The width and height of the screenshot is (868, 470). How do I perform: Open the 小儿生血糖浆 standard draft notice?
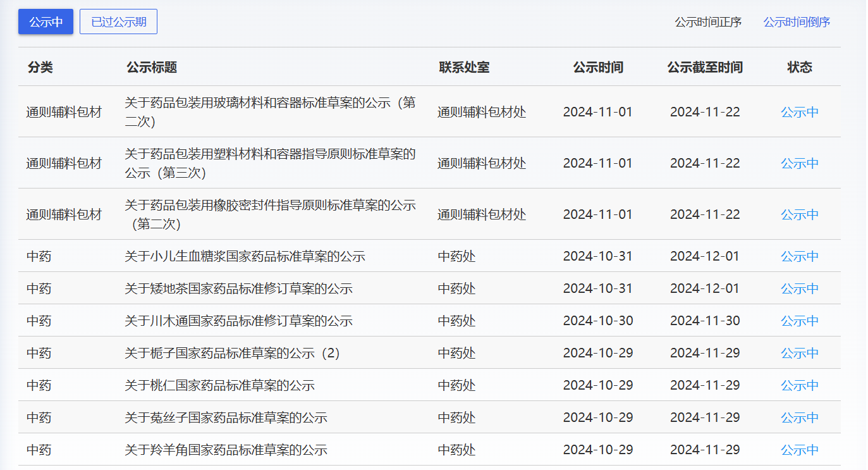[x=245, y=256]
